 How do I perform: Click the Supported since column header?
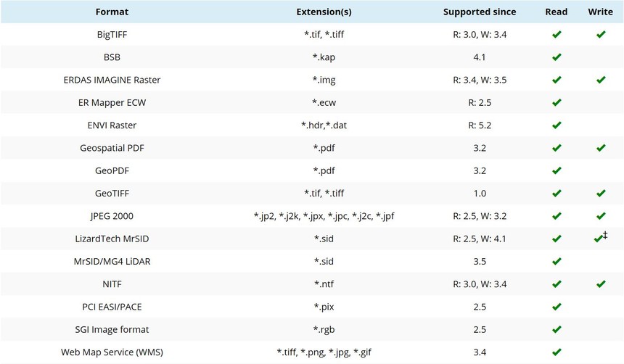480,12
